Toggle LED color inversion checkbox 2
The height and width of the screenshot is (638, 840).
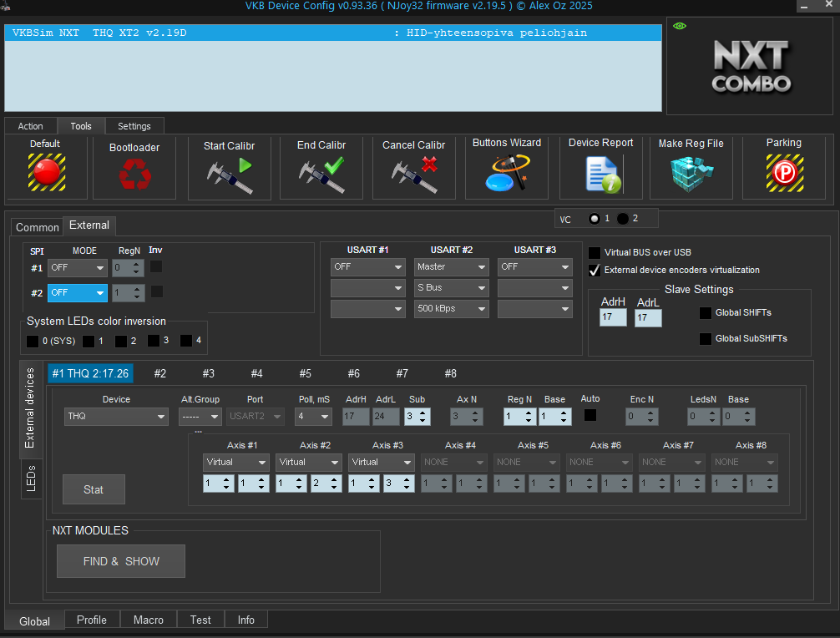121,342
